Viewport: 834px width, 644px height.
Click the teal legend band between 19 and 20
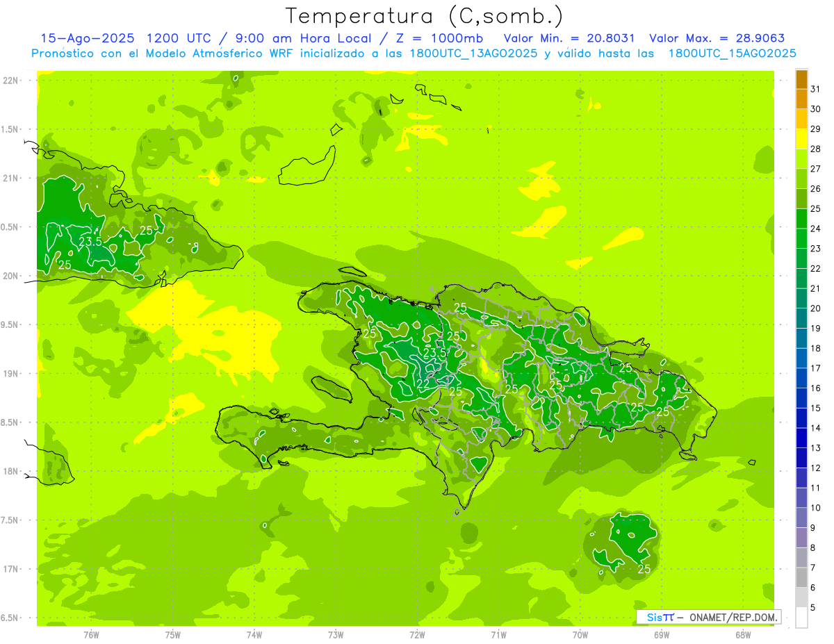(801, 319)
